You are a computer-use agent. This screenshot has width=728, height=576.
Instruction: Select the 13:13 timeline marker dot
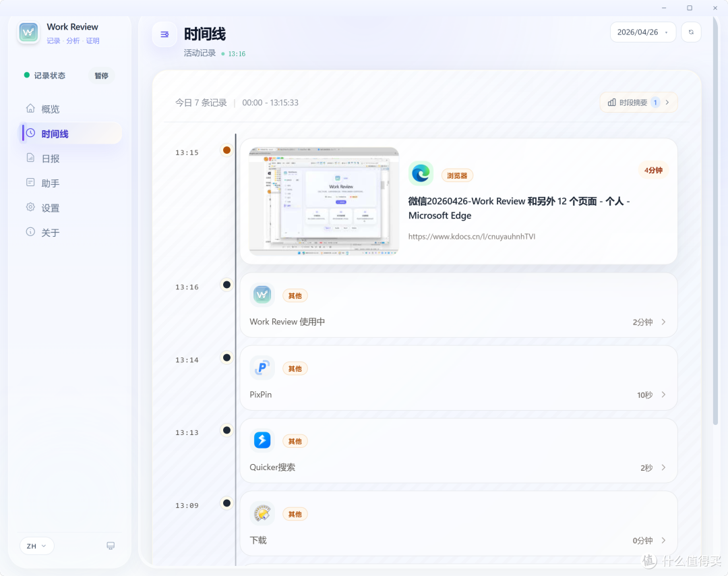click(226, 430)
